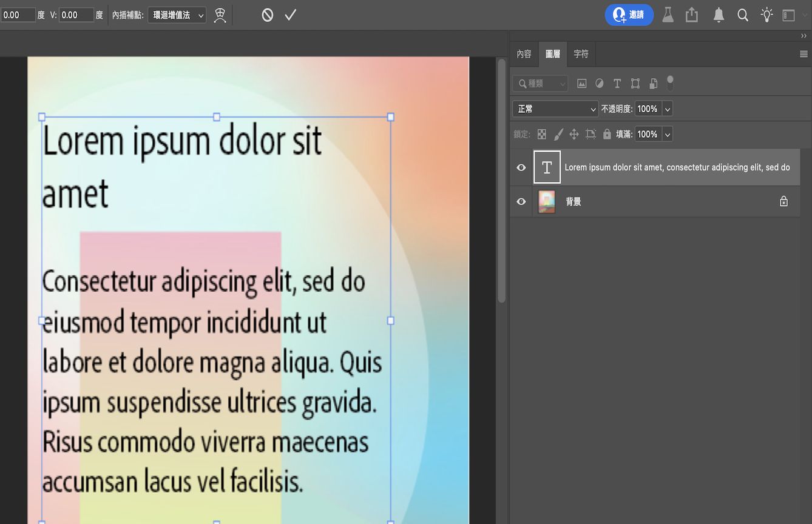This screenshot has width=812, height=524.
Task: Click the lock position icon
Action: pyautogui.click(x=573, y=134)
